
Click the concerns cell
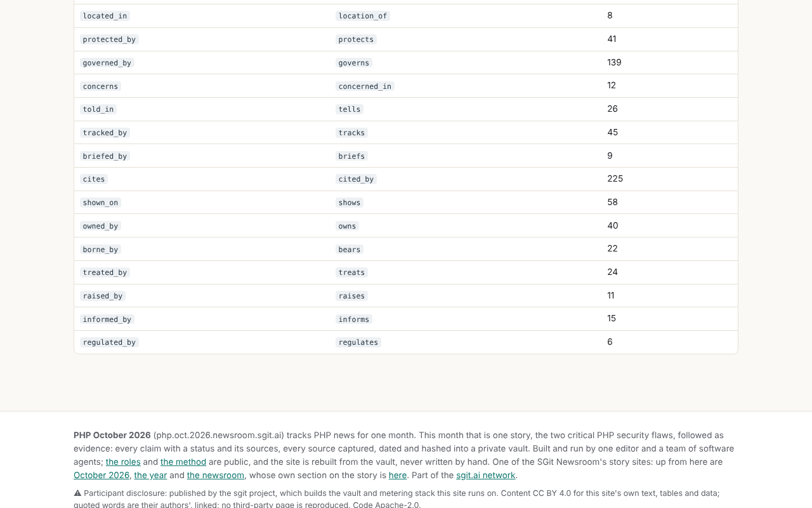[100, 86]
